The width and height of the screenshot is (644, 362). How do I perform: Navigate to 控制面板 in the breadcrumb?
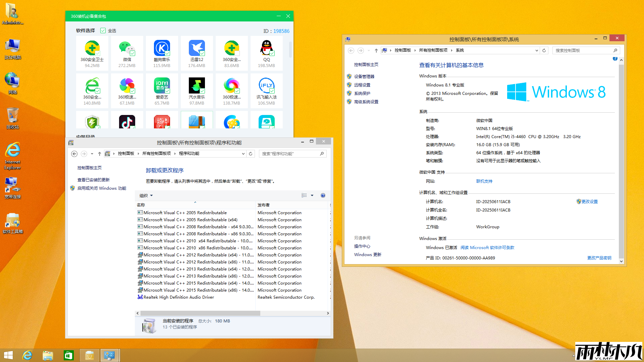(x=402, y=50)
